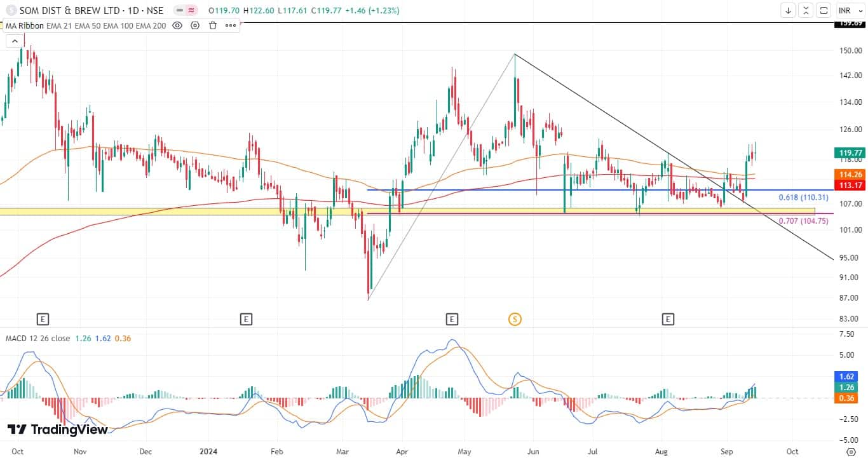Open chart time settings gear at bottom right
Image resolution: width=868 pixels, height=460 pixels.
point(851,452)
